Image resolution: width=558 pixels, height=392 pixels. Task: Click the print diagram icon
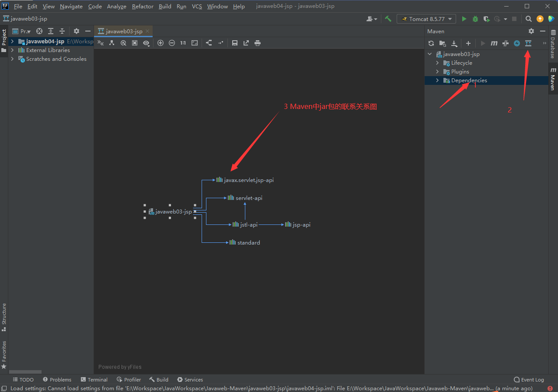tap(258, 43)
